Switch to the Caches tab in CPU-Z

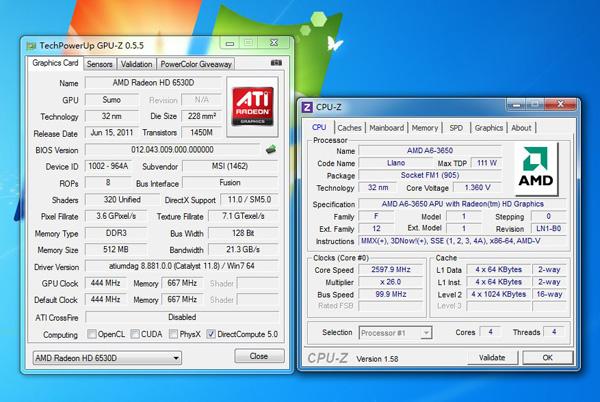coord(349,128)
